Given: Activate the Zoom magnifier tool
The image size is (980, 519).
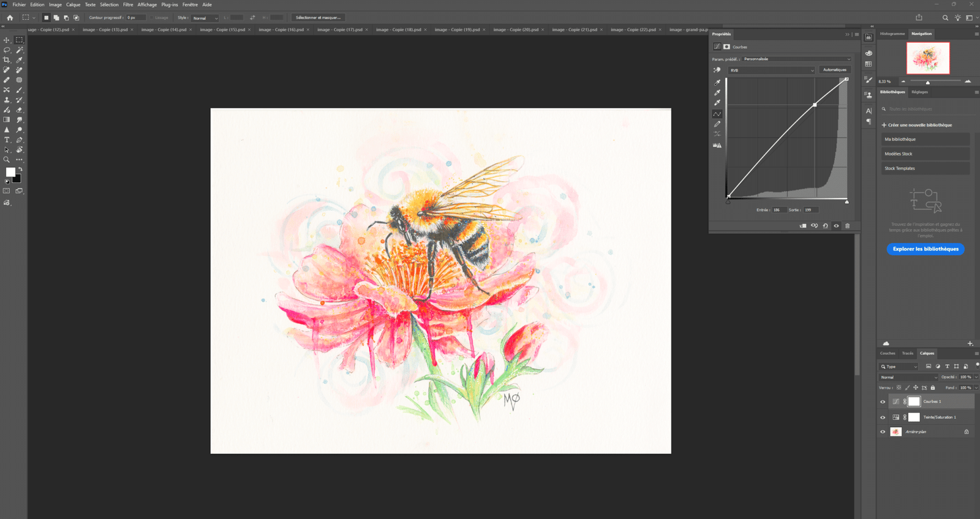Looking at the screenshot, I should pyautogui.click(x=7, y=160).
